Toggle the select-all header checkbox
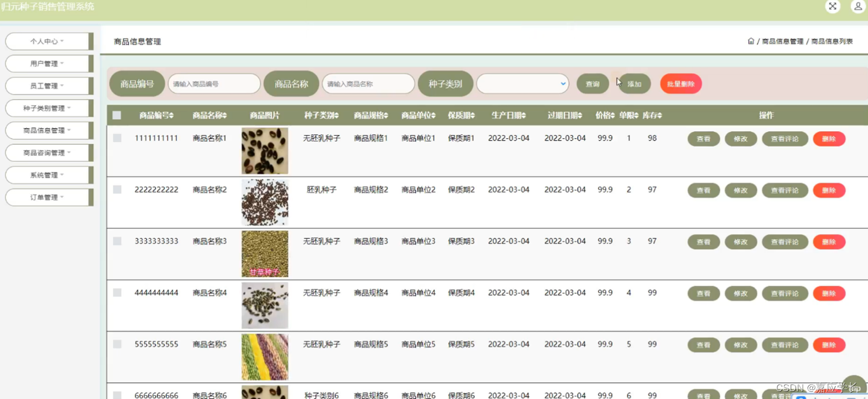 click(117, 115)
